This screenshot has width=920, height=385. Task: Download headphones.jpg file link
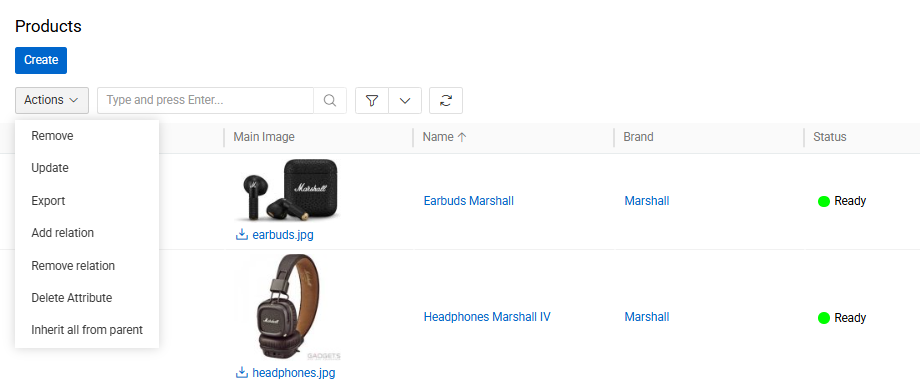[293, 373]
